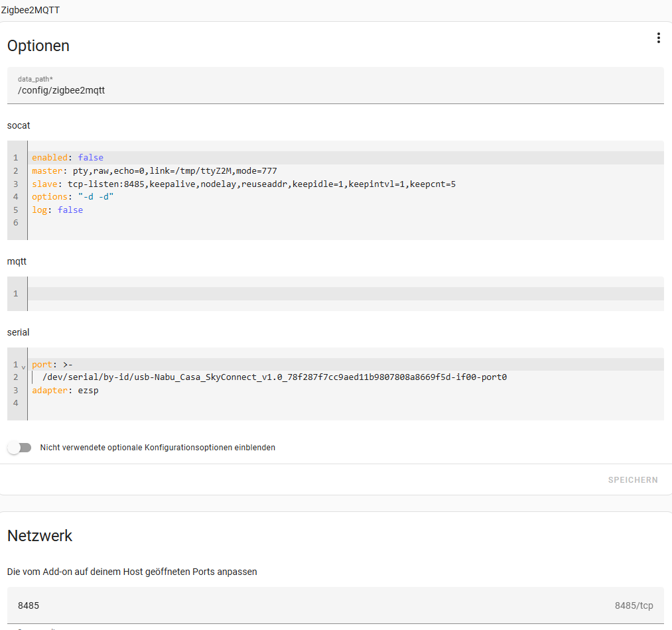Click the 'Nicht verwendete optionale Konfigurationsoptionen' label
This screenshot has width=672, height=630.
point(157,448)
